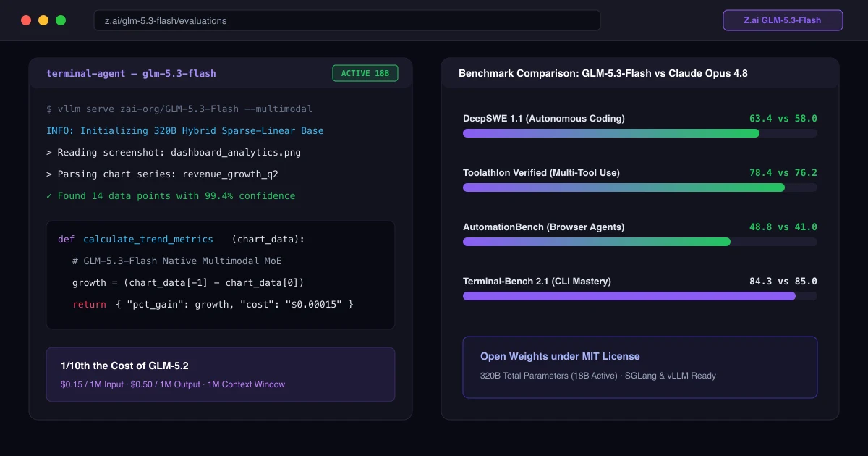
Task: Click the red close window dot
Action: [x=26, y=20]
